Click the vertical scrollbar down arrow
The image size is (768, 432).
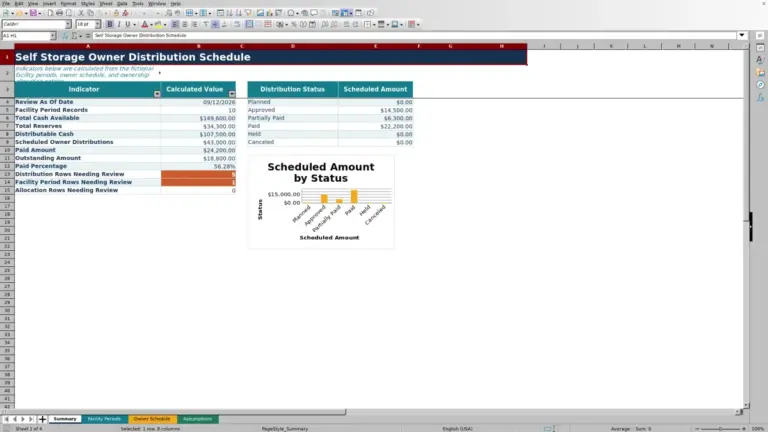tap(746, 406)
